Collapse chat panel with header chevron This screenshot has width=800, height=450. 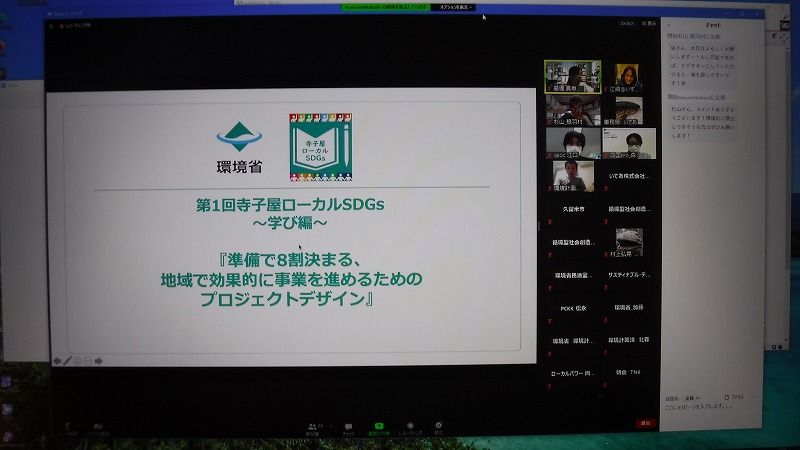(669, 24)
